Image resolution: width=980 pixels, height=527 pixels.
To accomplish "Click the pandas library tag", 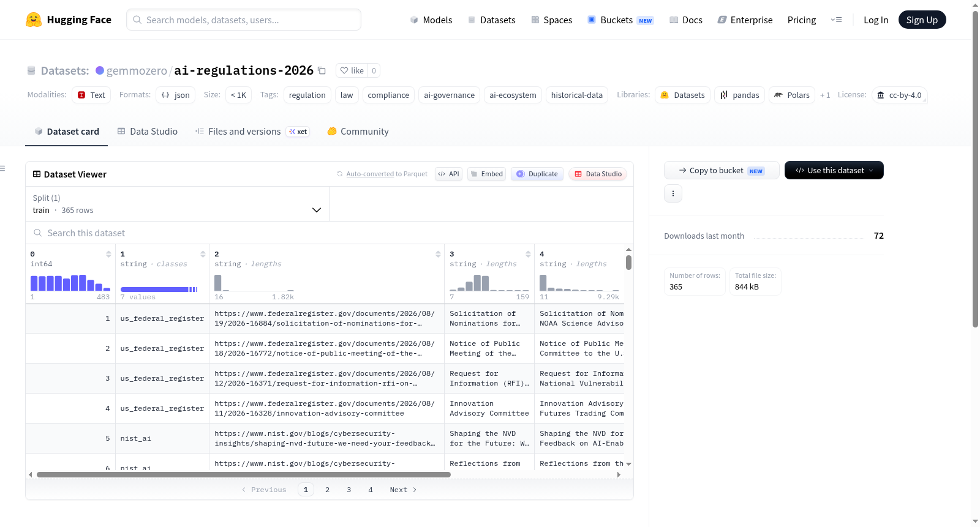I will [x=739, y=95].
